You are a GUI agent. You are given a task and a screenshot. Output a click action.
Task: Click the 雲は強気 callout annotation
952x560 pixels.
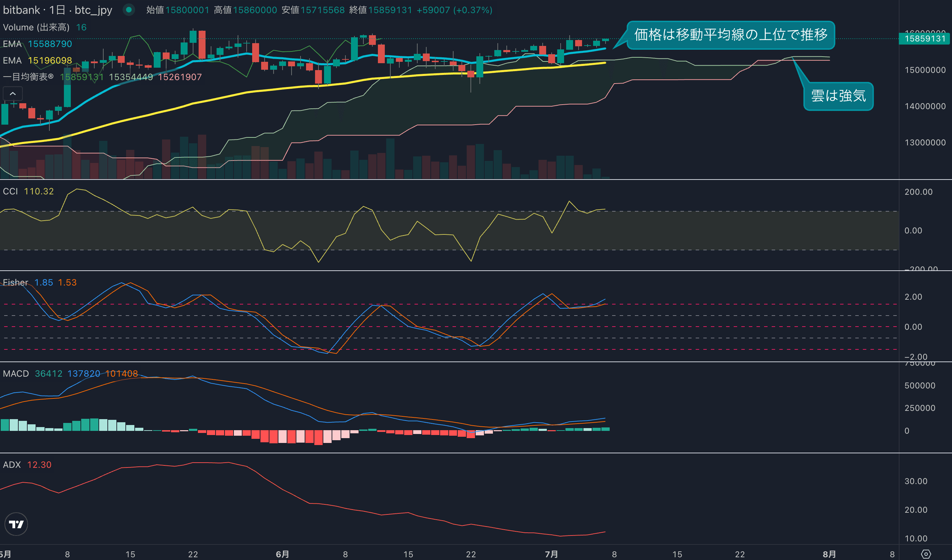[838, 96]
